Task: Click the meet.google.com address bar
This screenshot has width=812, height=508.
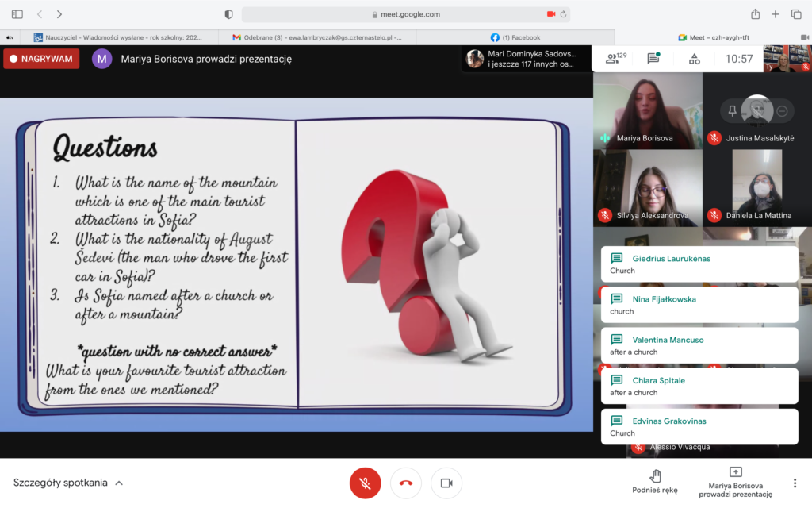Action: coord(406,14)
